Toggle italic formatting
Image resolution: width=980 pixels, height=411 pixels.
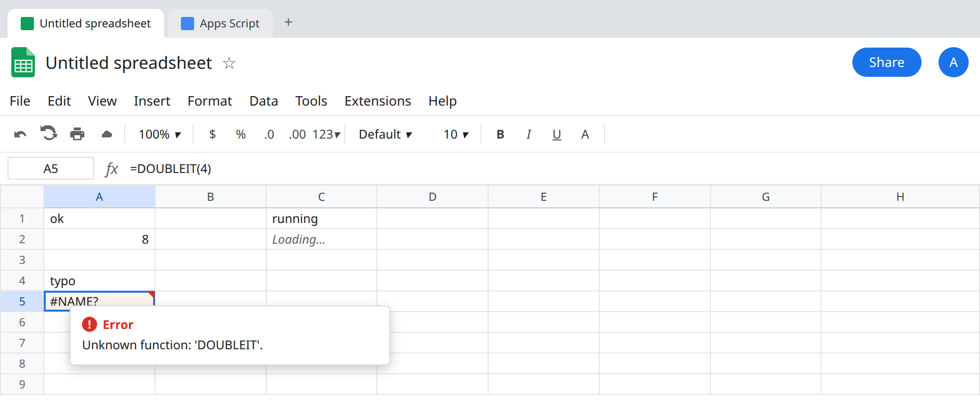pos(529,134)
